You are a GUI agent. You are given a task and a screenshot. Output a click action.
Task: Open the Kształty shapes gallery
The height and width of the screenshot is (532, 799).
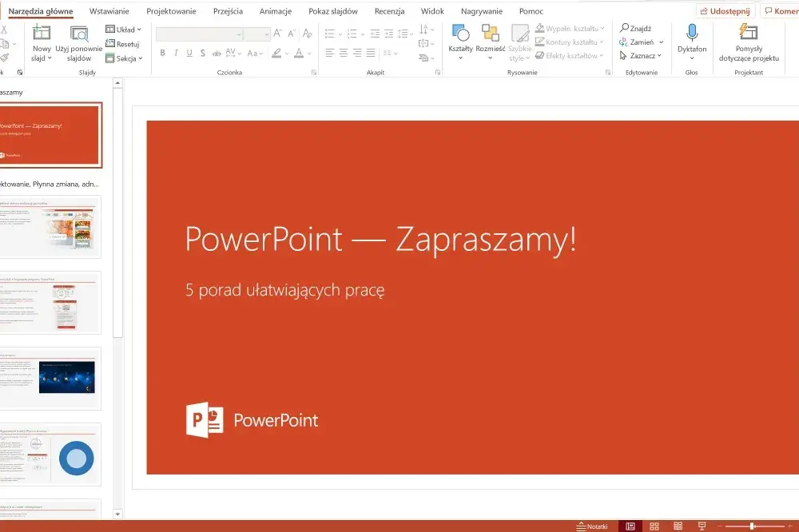[x=461, y=42]
